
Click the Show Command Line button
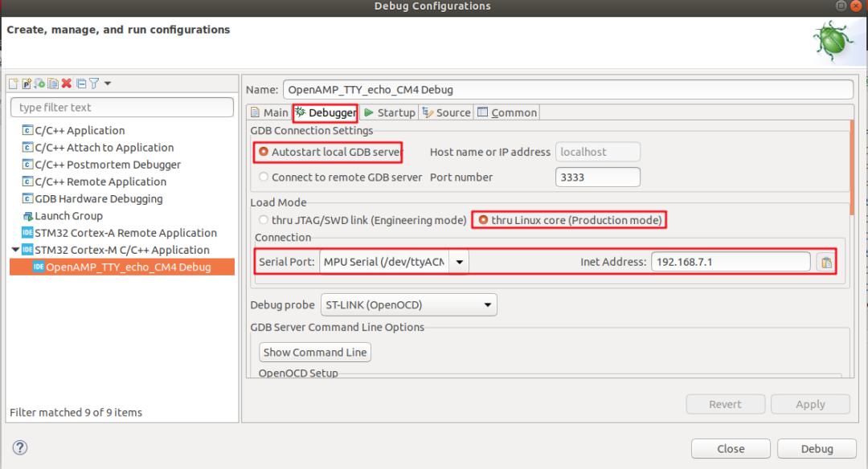(x=315, y=353)
